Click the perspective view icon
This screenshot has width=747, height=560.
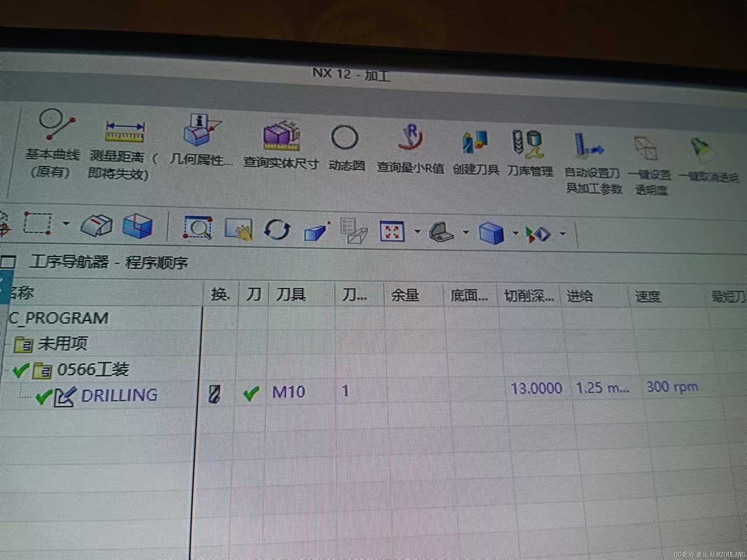[317, 231]
